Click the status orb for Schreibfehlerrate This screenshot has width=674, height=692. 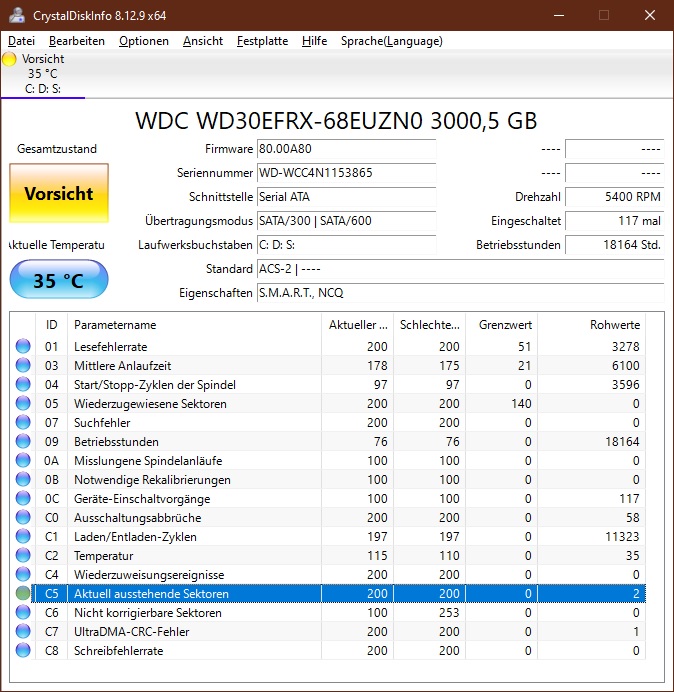[23, 650]
